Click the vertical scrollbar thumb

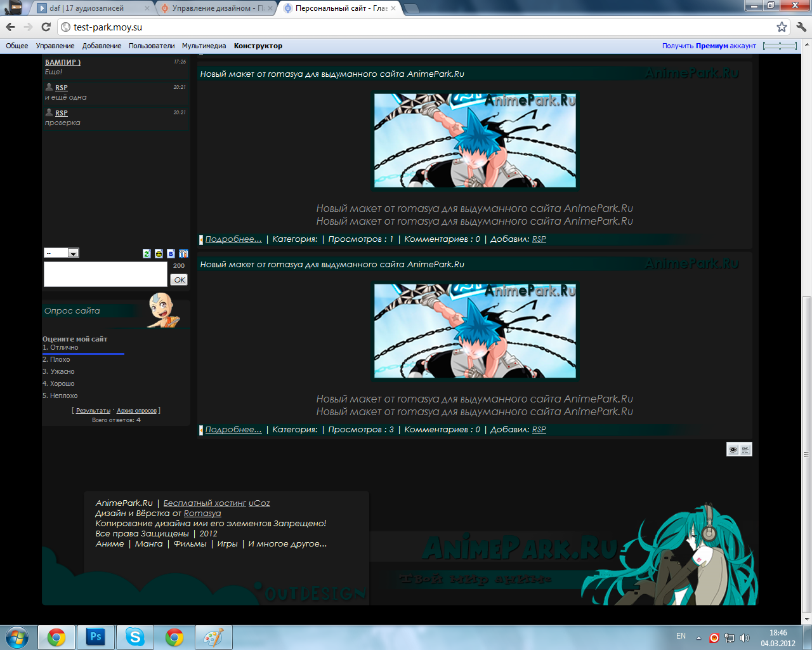pyautogui.click(x=807, y=454)
